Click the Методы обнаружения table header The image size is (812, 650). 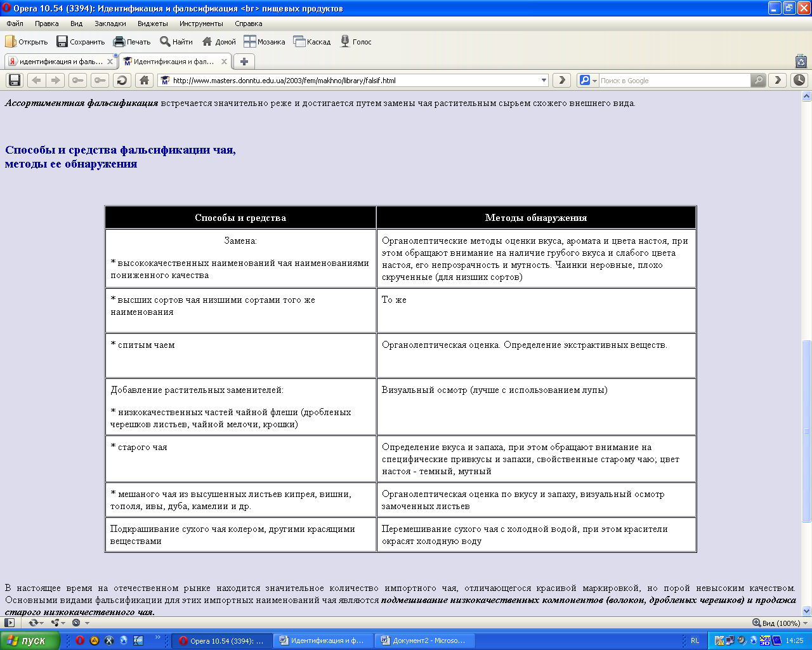(536, 218)
